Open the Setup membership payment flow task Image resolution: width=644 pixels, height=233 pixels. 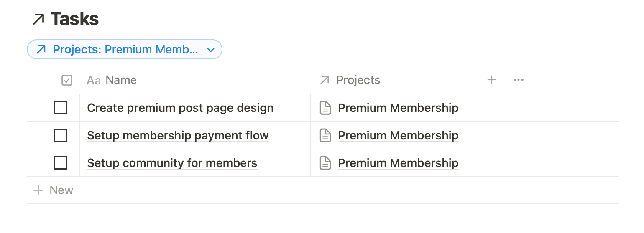click(x=178, y=136)
